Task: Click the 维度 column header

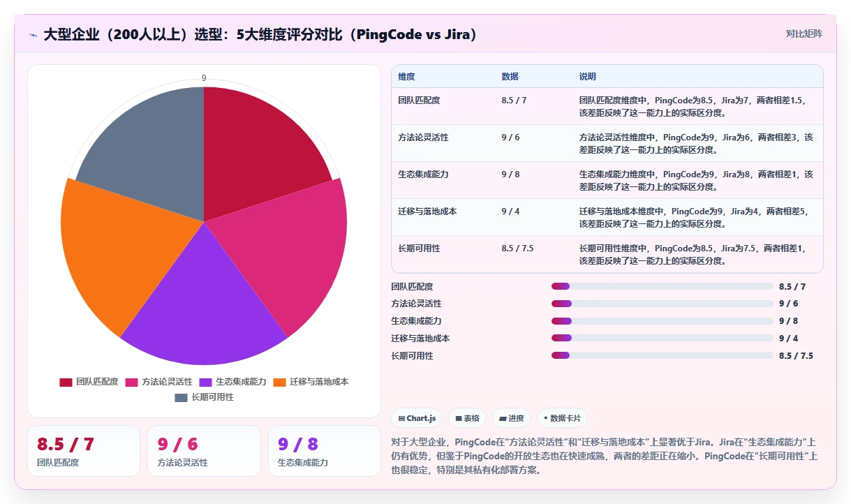Action: click(x=406, y=77)
